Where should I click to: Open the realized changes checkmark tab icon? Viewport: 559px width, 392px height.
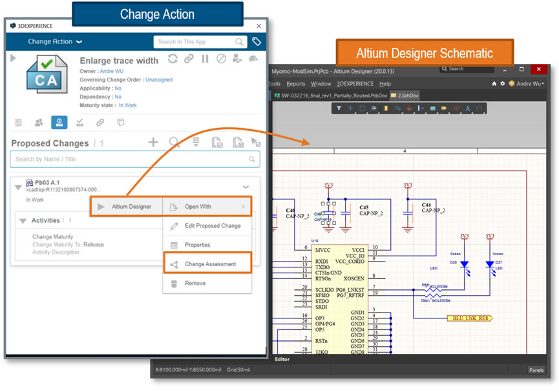(80, 123)
